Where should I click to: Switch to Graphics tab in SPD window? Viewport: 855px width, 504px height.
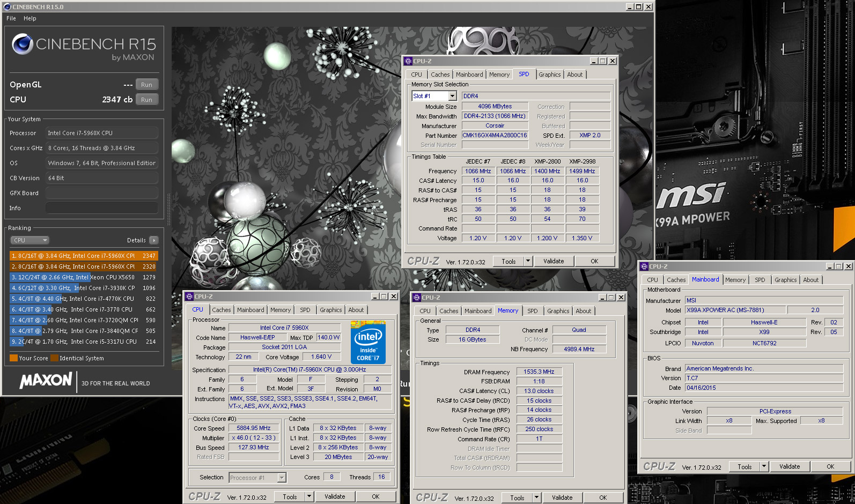tap(549, 75)
